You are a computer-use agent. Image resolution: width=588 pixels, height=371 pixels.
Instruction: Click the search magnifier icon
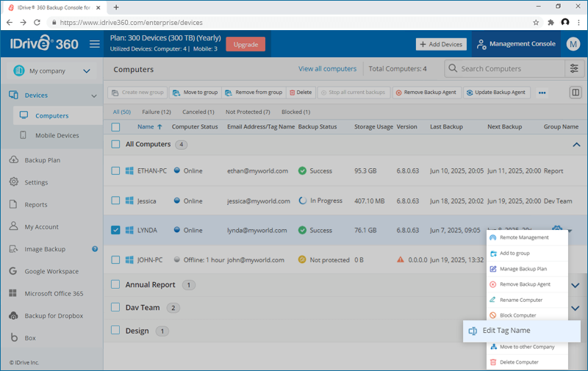coord(453,68)
